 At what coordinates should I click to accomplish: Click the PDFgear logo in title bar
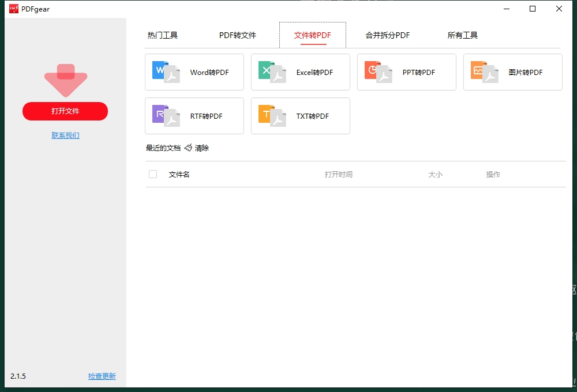(14, 9)
